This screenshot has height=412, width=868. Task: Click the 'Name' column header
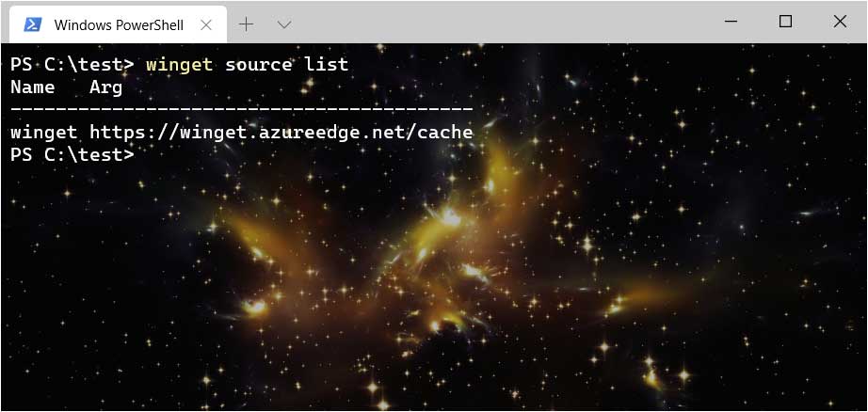coord(33,87)
